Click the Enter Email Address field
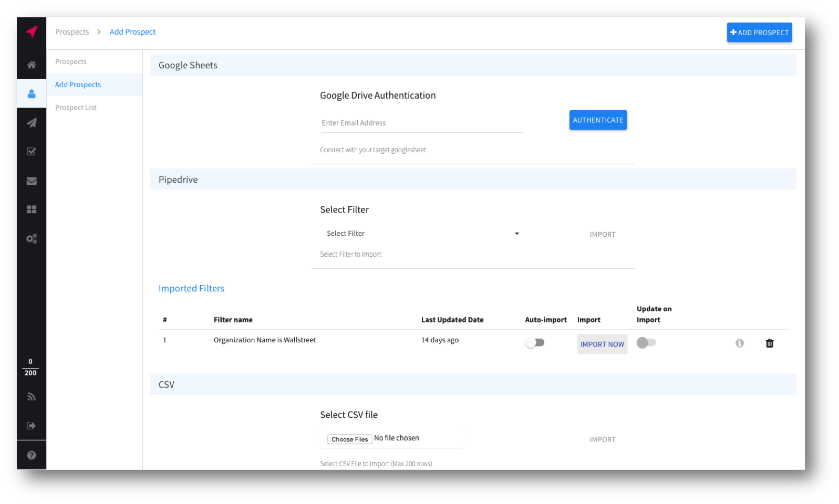The height and width of the screenshot is (504, 839). 422,123
